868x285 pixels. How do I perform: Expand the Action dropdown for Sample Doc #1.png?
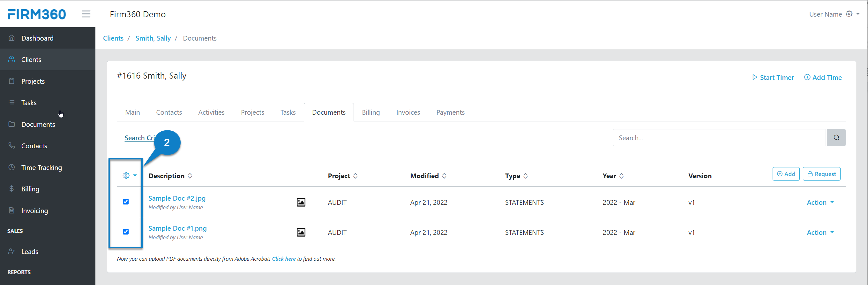click(x=820, y=232)
